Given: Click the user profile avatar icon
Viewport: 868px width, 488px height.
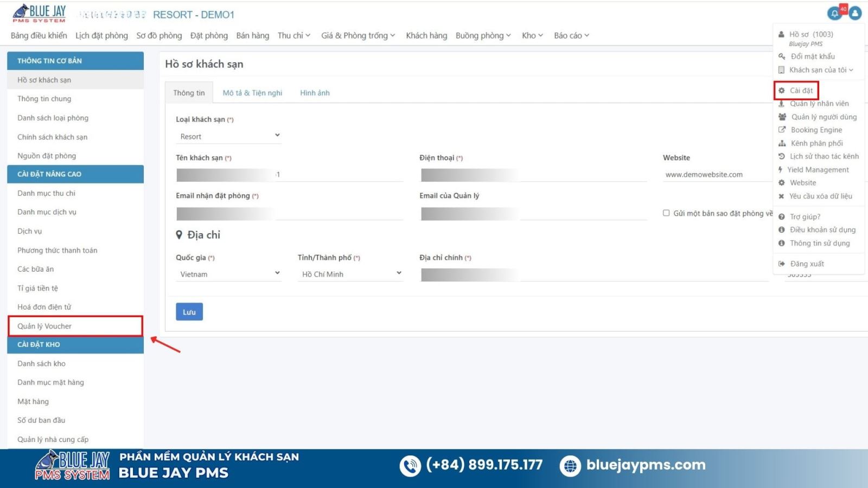Looking at the screenshot, I should pyautogui.click(x=855, y=14).
